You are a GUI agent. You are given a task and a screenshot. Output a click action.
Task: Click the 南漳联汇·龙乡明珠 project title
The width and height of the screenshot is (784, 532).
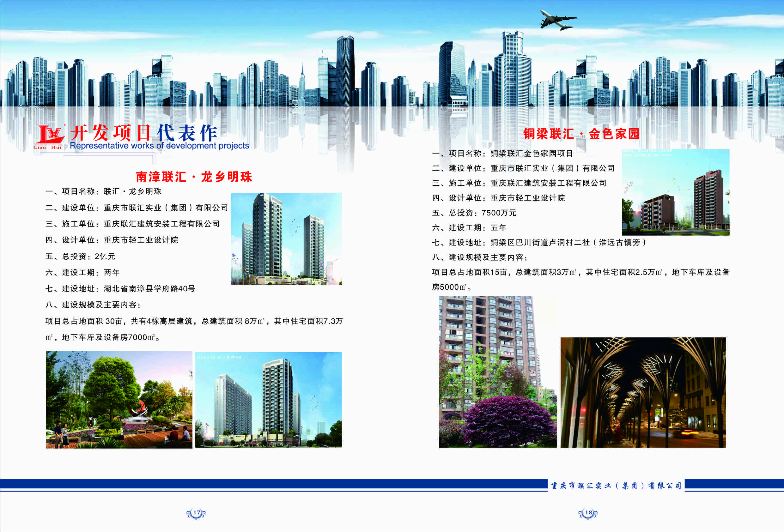194,177
